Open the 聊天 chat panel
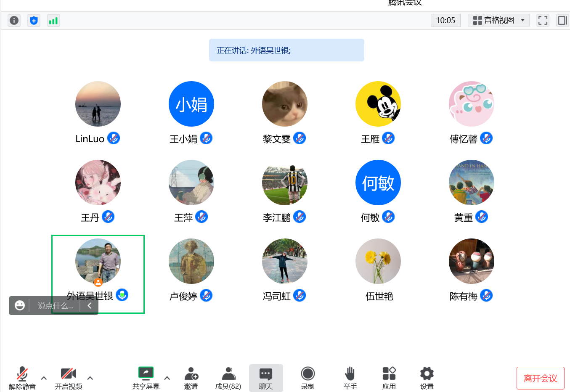The image size is (570, 392). click(x=266, y=378)
